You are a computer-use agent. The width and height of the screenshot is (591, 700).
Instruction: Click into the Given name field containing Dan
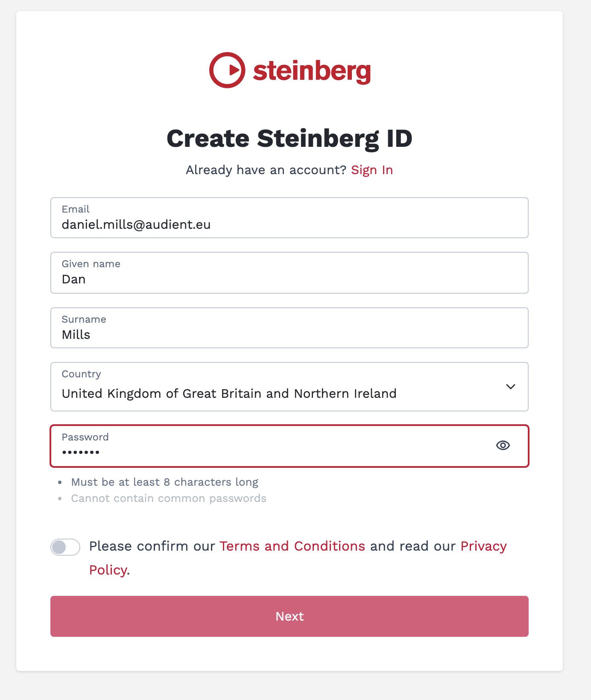tap(290, 273)
